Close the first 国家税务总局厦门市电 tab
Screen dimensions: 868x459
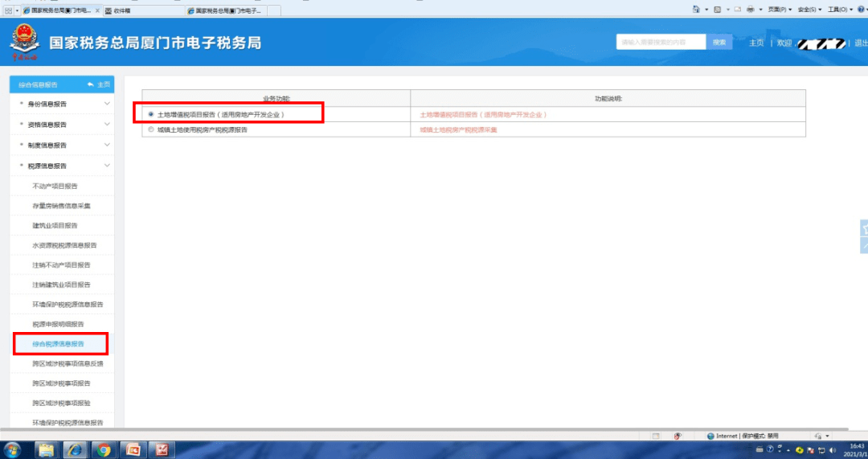(98, 10)
